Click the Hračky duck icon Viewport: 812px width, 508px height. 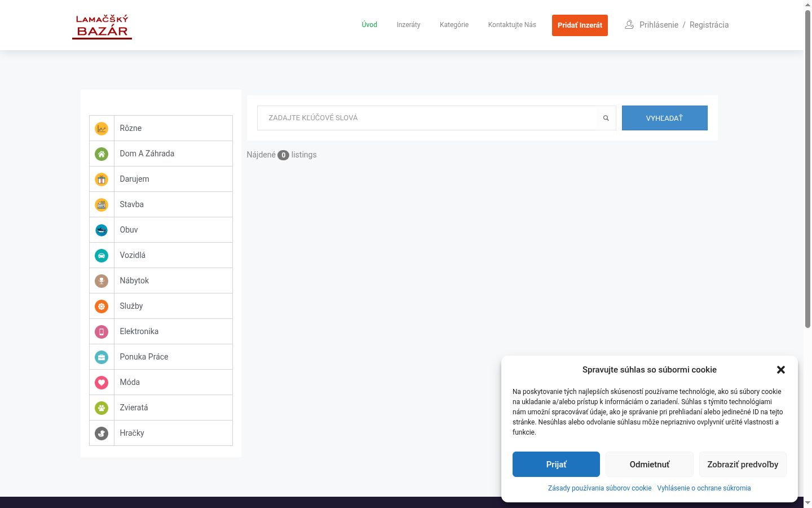pos(101,433)
